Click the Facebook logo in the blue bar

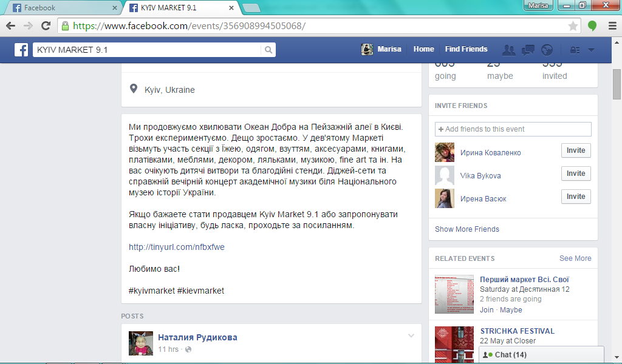[21, 50]
